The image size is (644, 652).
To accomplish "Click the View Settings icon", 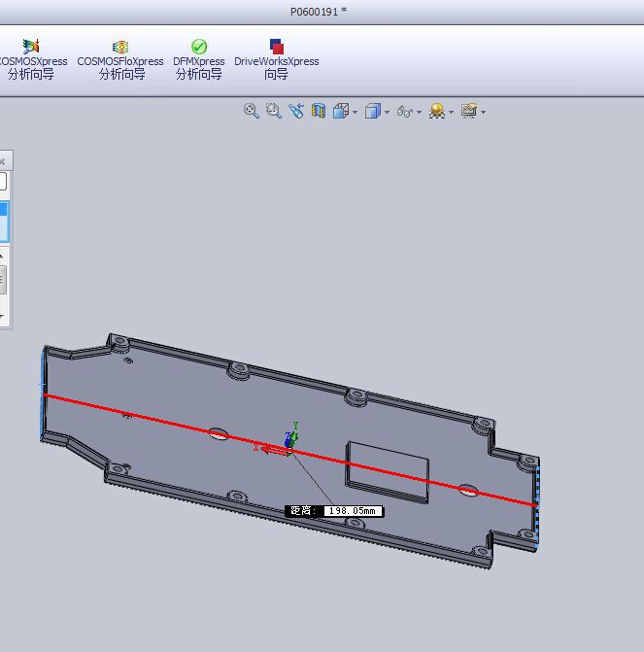I will pyautogui.click(x=469, y=112).
